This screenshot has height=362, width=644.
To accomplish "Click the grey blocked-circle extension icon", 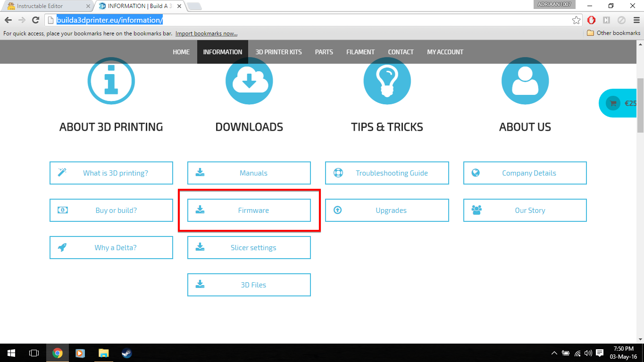I will point(621,20).
